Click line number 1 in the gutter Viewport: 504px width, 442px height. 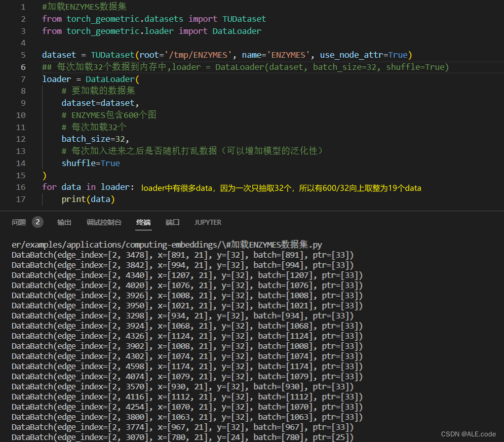(x=23, y=7)
